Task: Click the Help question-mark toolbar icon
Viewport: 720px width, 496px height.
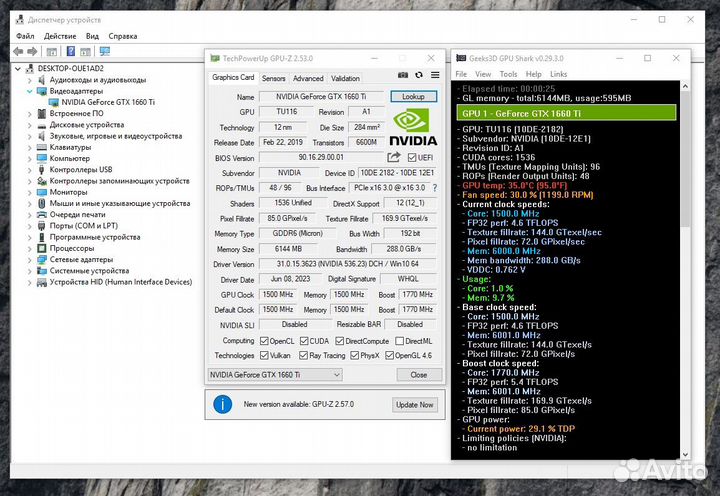Action: (x=71, y=51)
